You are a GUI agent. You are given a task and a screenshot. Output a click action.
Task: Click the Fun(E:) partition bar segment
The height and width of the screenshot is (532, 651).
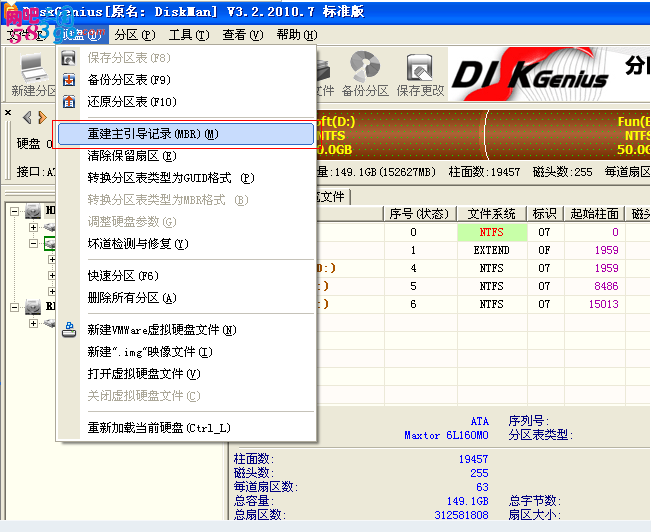[569, 135]
